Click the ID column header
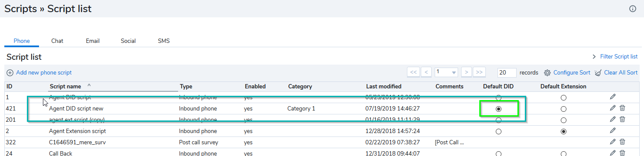 9,86
